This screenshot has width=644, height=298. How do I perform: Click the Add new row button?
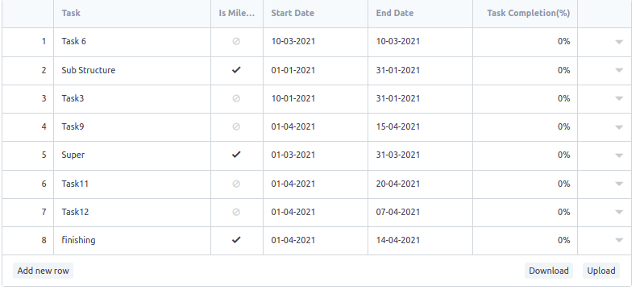[44, 271]
